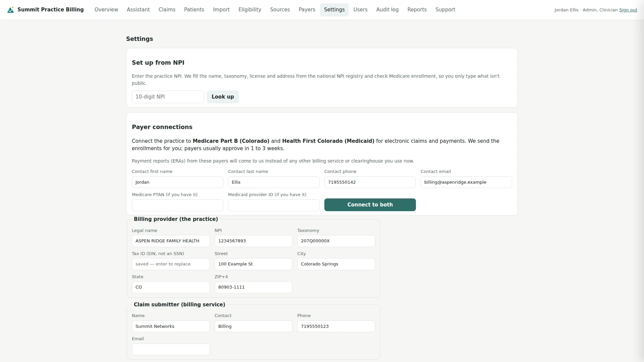
Task: Click the Contact last name field
Action: 274,182
